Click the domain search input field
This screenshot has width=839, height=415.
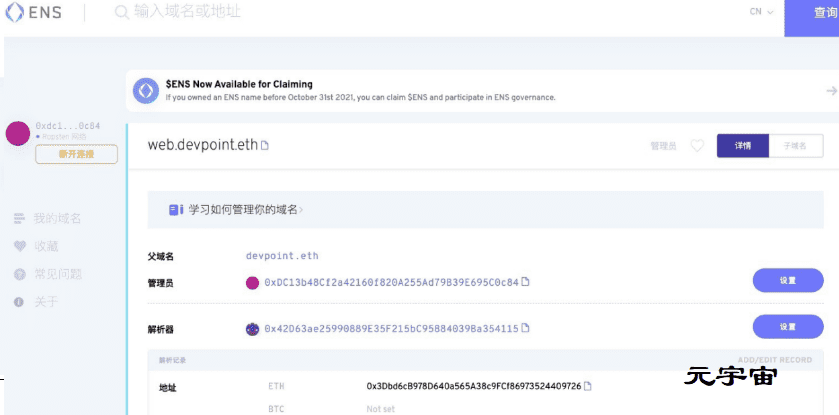(x=400, y=12)
